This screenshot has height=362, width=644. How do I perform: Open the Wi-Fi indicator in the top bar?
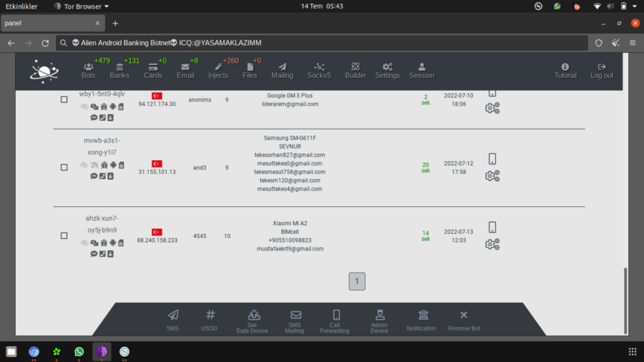coord(597,6)
